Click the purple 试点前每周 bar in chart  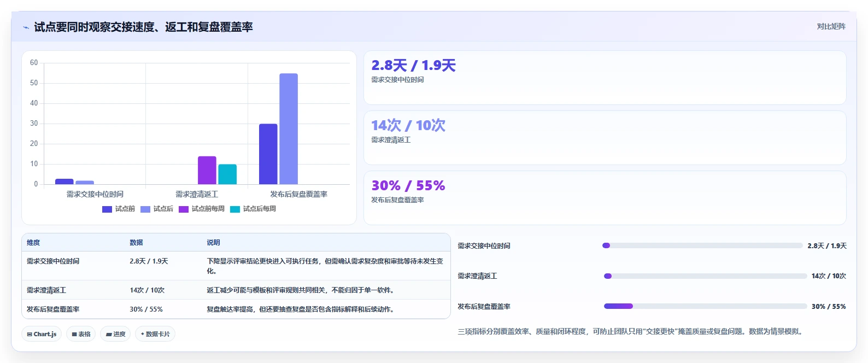coord(207,171)
